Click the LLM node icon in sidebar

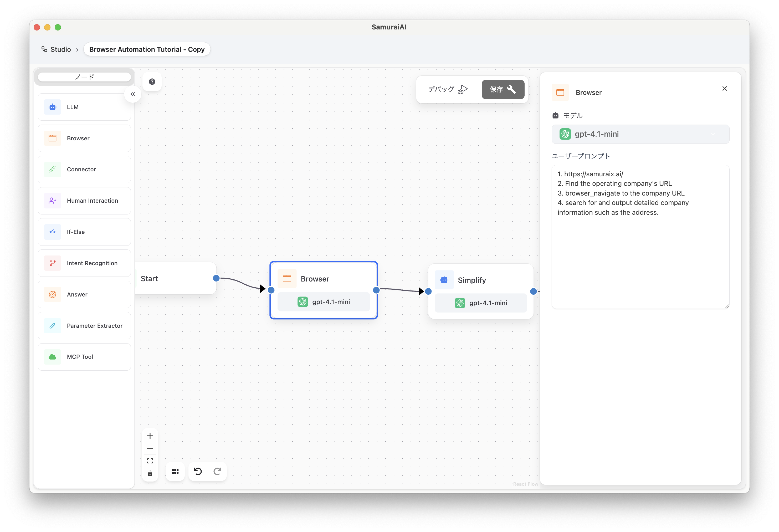pos(52,107)
